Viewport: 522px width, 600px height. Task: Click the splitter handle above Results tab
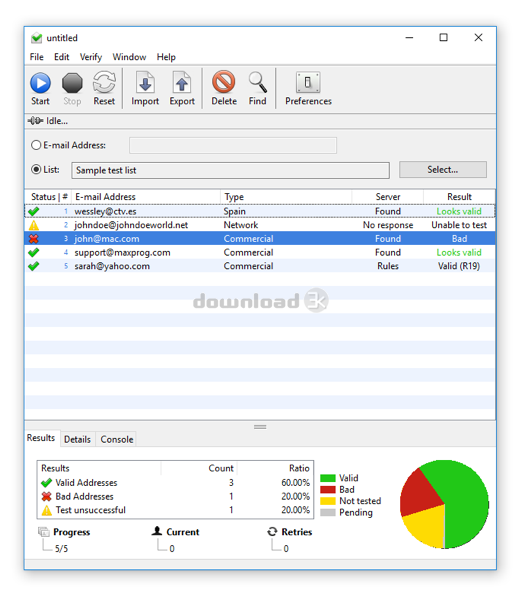[260, 427]
